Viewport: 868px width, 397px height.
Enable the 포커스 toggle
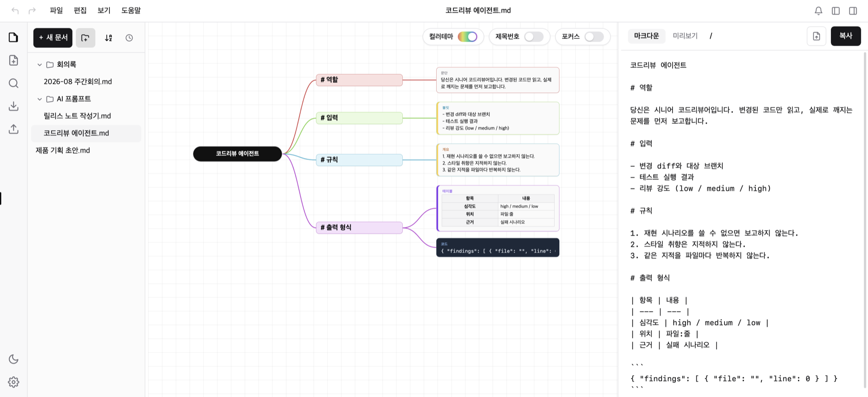[x=594, y=37]
